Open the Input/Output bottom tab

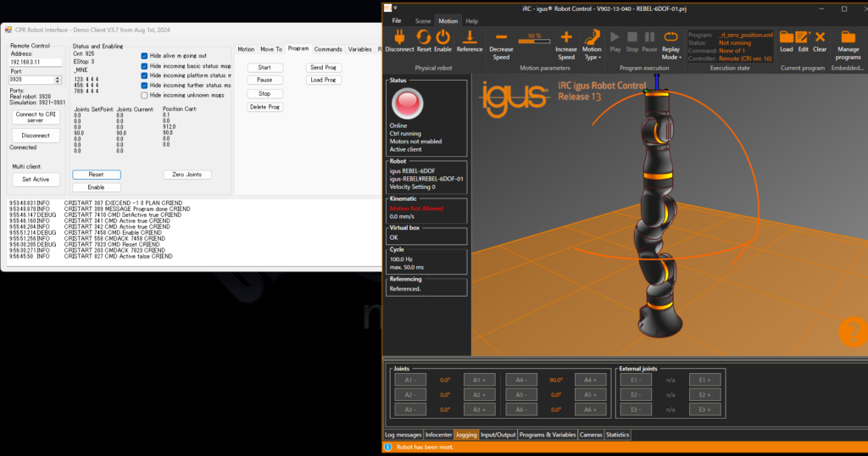click(x=498, y=435)
